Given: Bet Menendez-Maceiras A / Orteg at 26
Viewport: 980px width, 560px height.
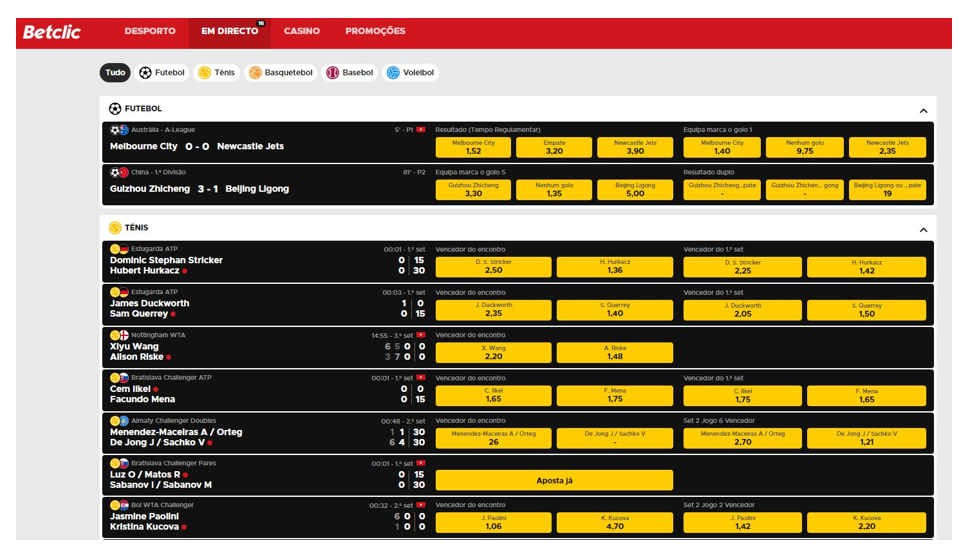Looking at the screenshot, I should [x=493, y=438].
